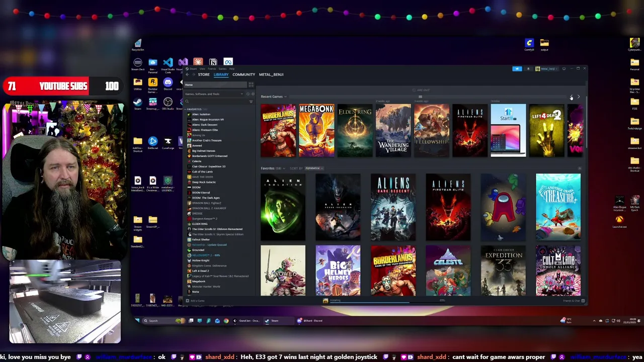
Task: Select ELDEN RING in the sidebar
Action: coord(199,224)
